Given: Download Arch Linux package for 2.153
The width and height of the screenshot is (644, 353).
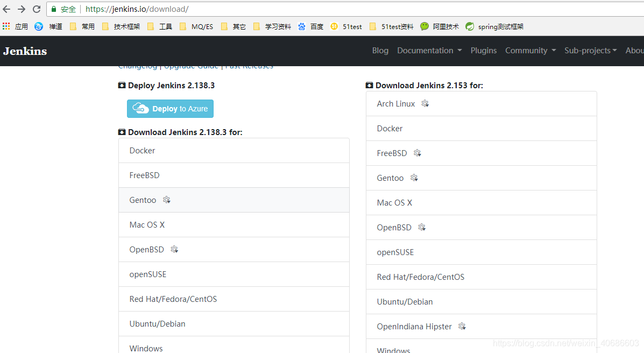Looking at the screenshot, I should point(482,103).
